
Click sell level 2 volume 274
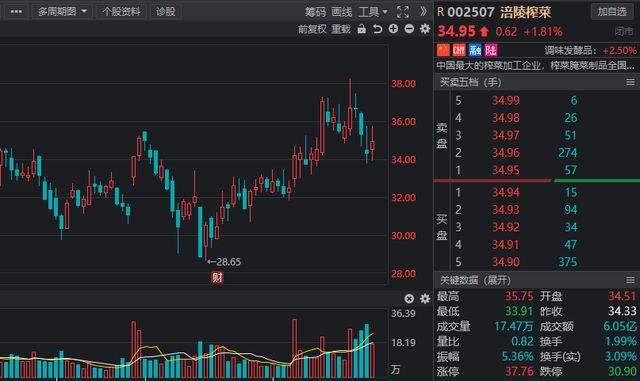568,152
